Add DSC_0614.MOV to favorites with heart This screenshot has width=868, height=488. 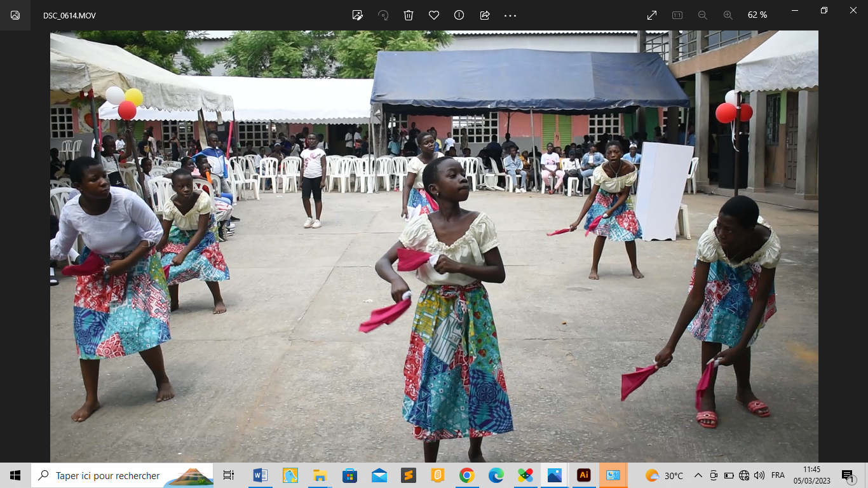pyautogui.click(x=434, y=15)
